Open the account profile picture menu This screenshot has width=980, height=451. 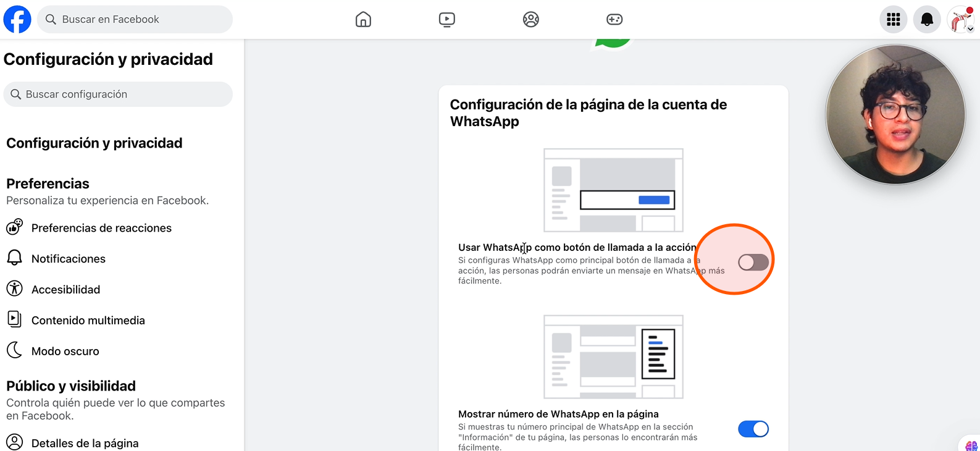coord(961,20)
